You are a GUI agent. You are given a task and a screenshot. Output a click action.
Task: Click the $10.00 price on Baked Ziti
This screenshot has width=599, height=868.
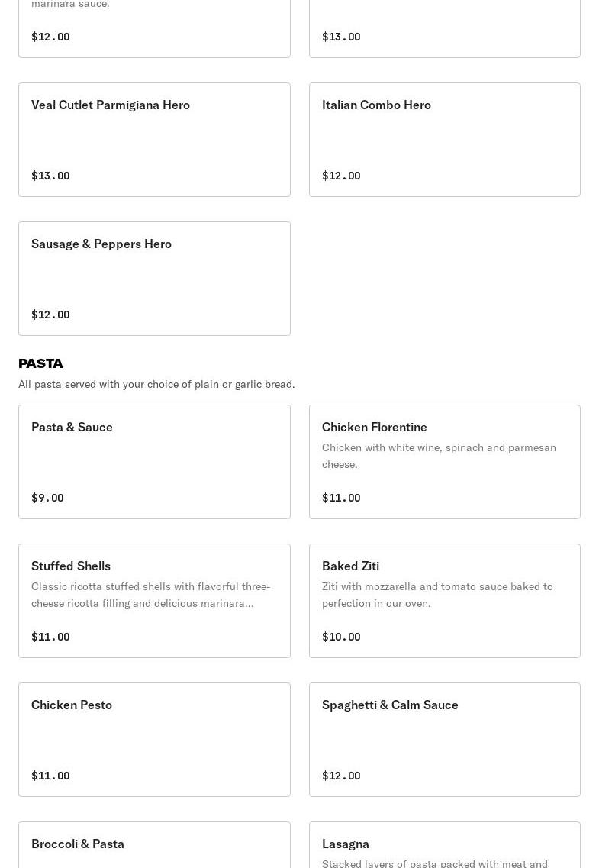pyautogui.click(x=341, y=637)
